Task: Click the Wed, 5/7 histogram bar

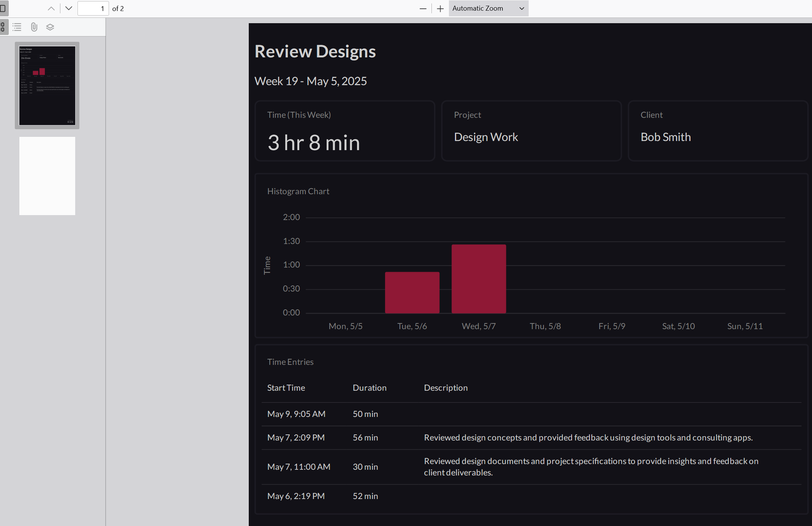Action: click(478, 278)
